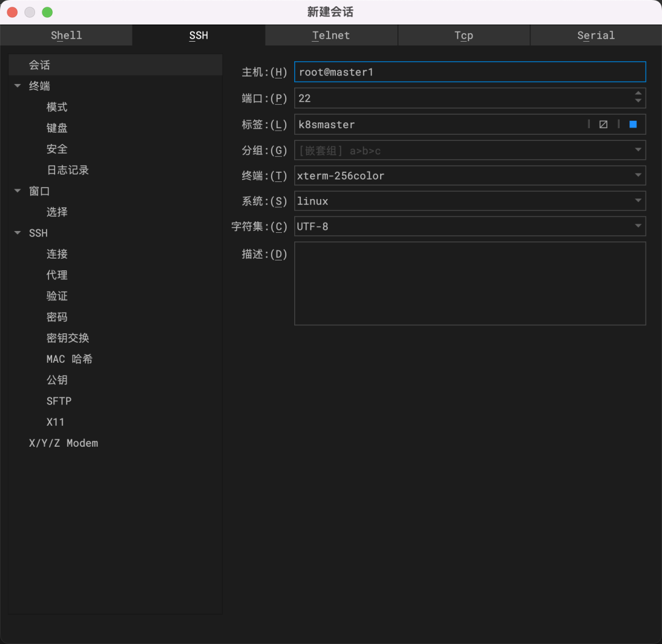Open the 系统 linux dropdown
This screenshot has width=662, height=644.
[x=638, y=201]
